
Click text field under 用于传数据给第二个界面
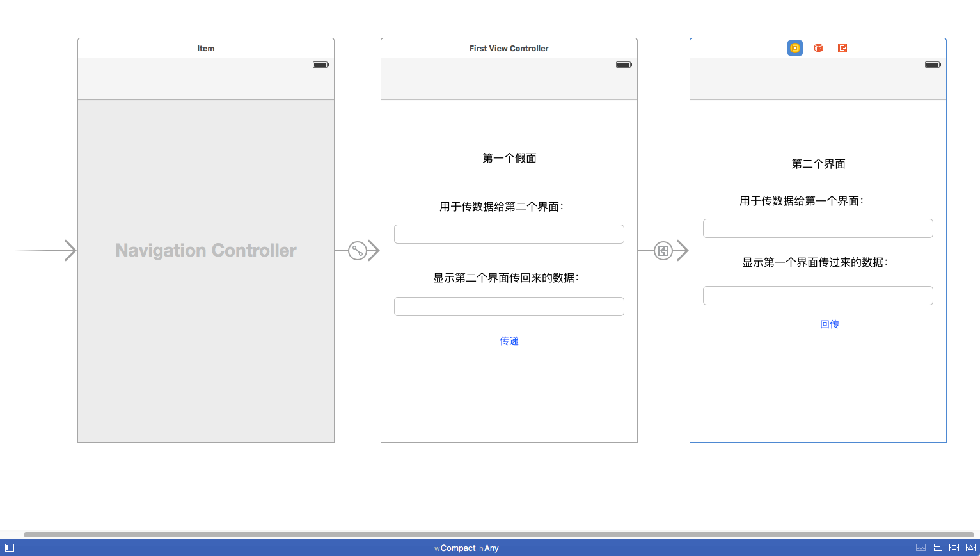[509, 234]
